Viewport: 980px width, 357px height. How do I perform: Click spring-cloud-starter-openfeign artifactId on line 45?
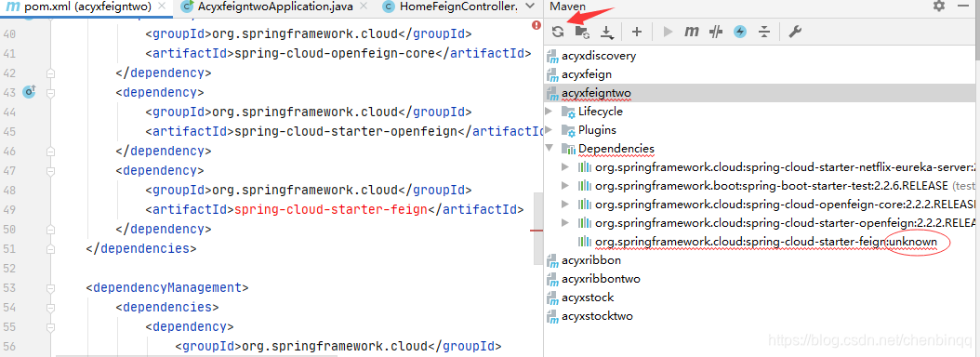click(x=345, y=131)
